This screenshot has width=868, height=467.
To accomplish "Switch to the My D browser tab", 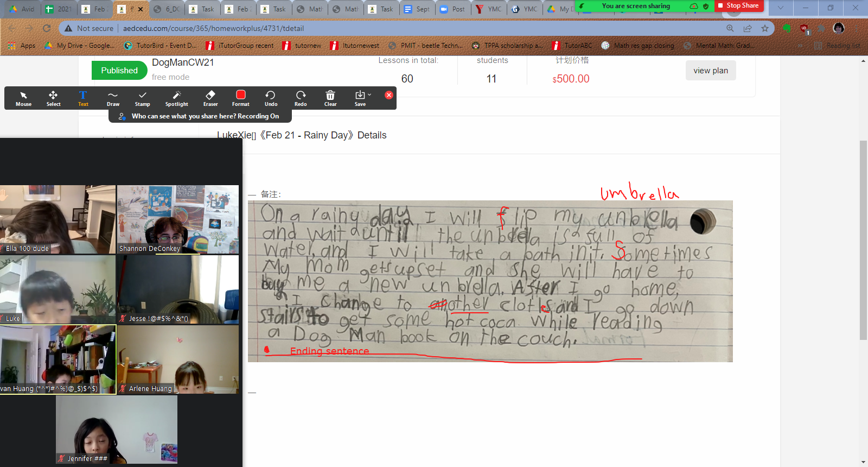I will pyautogui.click(x=560, y=9).
